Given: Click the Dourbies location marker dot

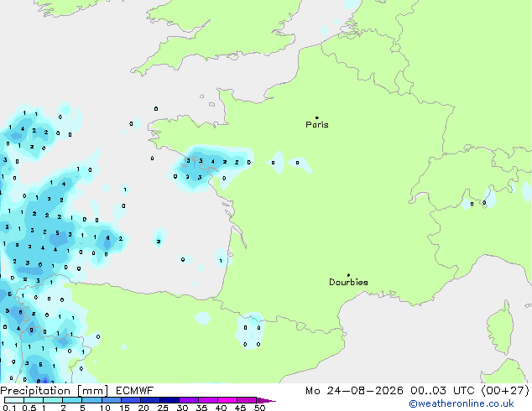Looking at the screenshot, I should pos(348,275).
